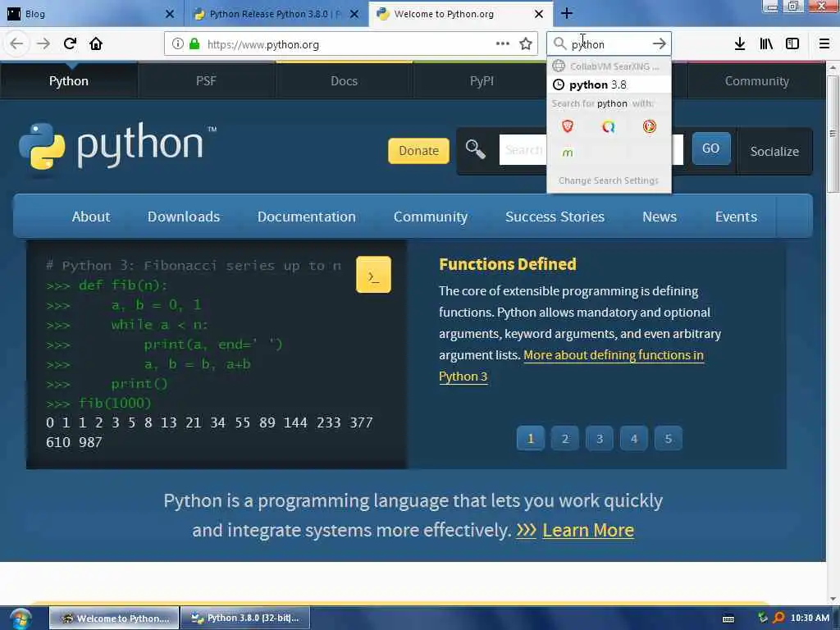Click the yellow Donate button
Image resolution: width=840 pixels, height=630 pixels.
point(419,151)
